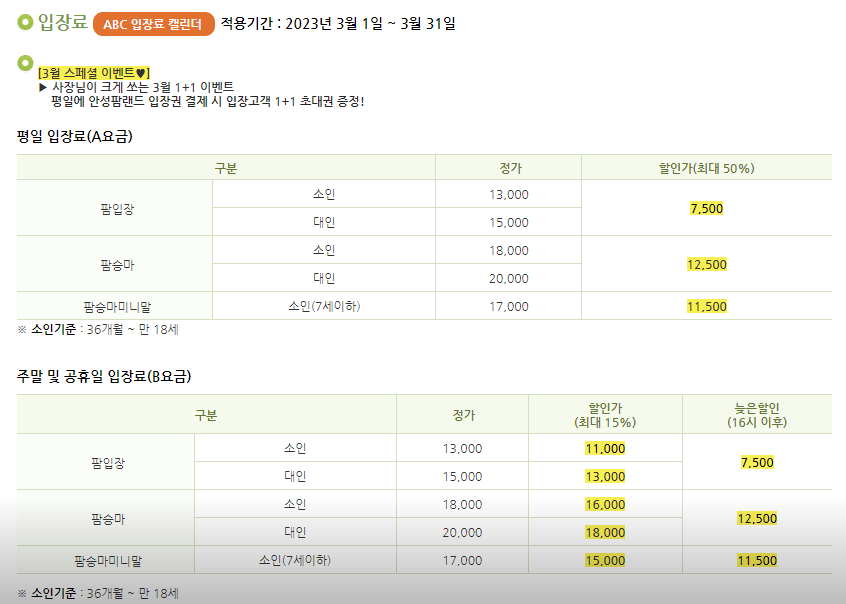Viewport: 846px width, 604px height.
Task: Select the highlighted 3월 스페셜 이벤트♥ text
Action: pyautogui.click(x=93, y=73)
